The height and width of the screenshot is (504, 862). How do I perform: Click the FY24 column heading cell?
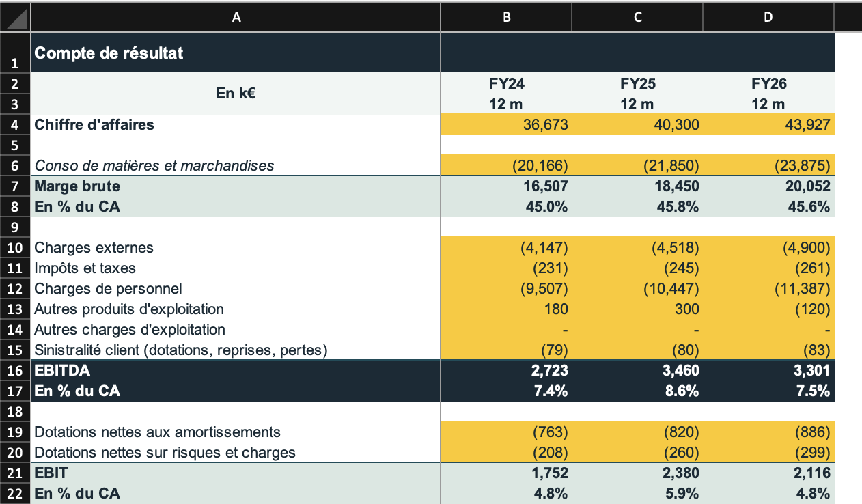tap(506, 84)
